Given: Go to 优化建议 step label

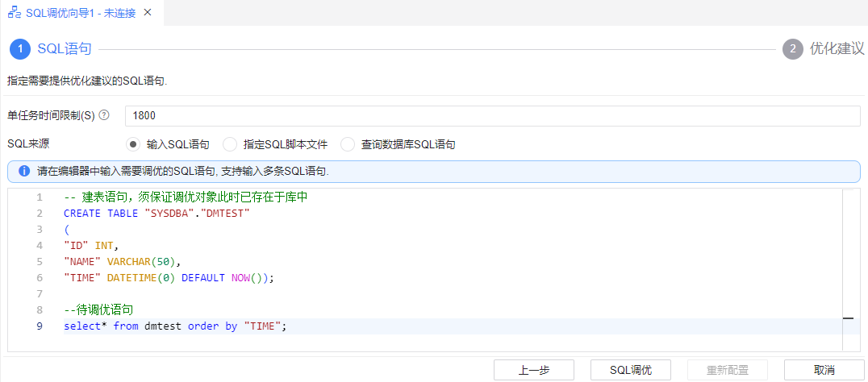Looking at the screenshot, I should click(837, 49).
